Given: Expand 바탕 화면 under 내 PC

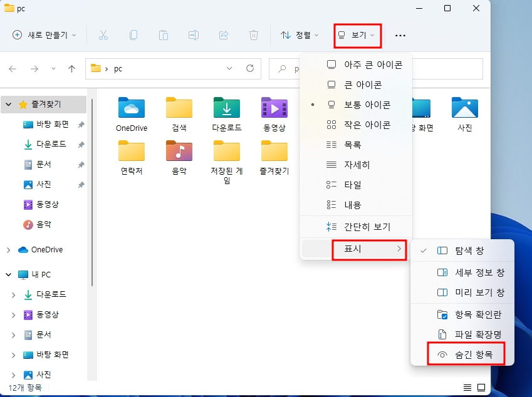Looking at the screenshot, I should click(14, 355).
